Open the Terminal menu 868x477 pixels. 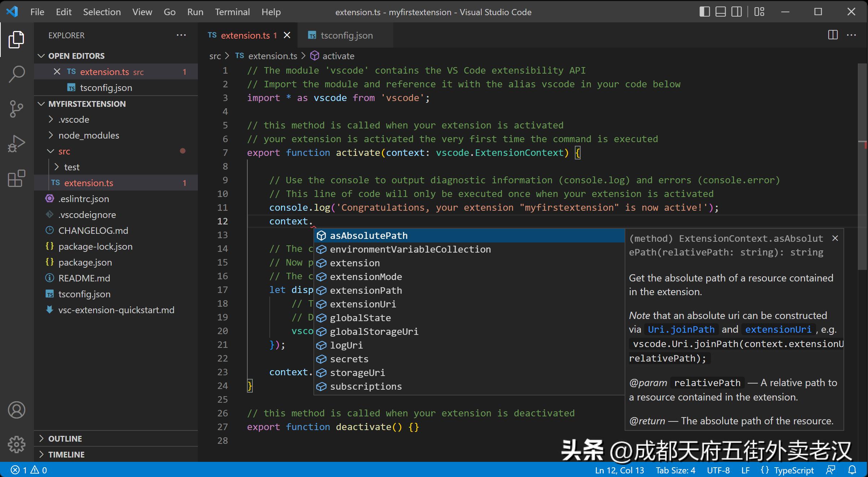pyautogui.click(x=232, y=12)
